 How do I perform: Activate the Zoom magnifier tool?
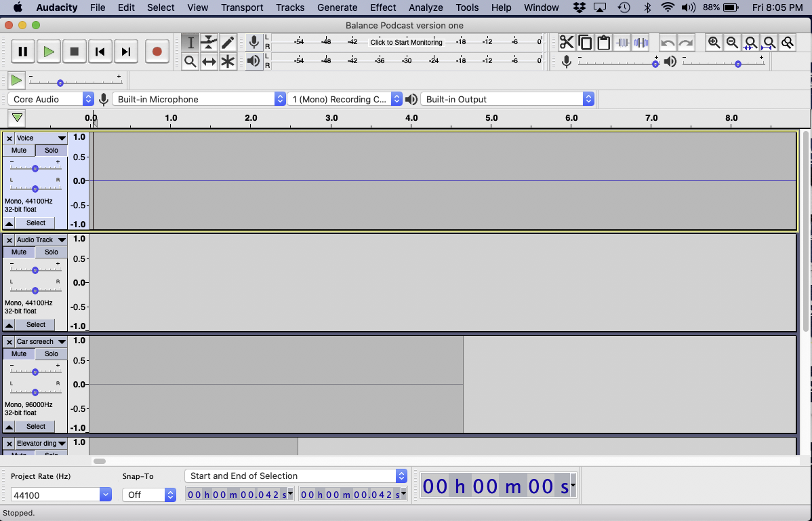point(190,62)
